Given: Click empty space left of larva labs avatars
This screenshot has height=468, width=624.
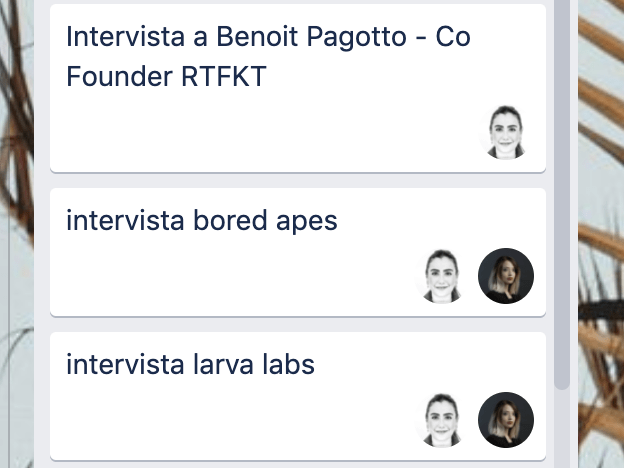Looking at the screenshot, I should (231, 420).
